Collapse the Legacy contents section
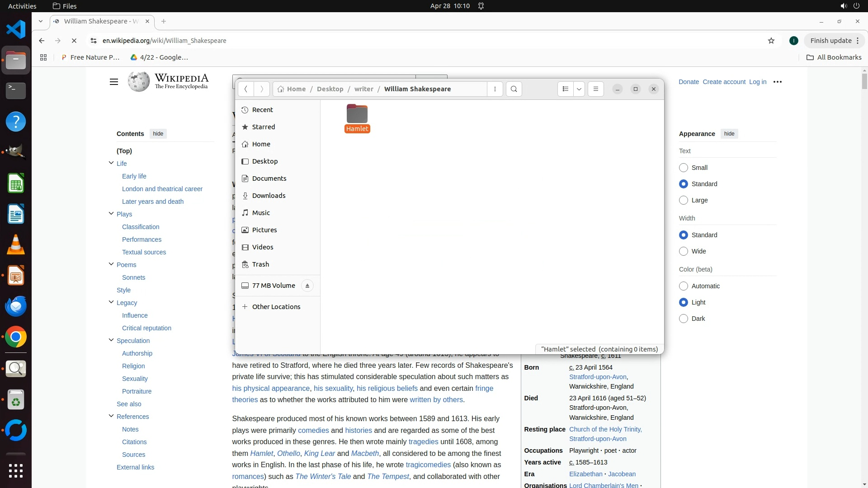 coord(111,302)
